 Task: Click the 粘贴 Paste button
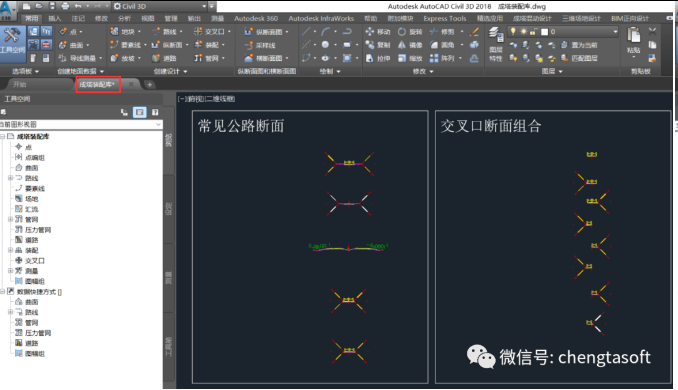(x=633, y=41)
